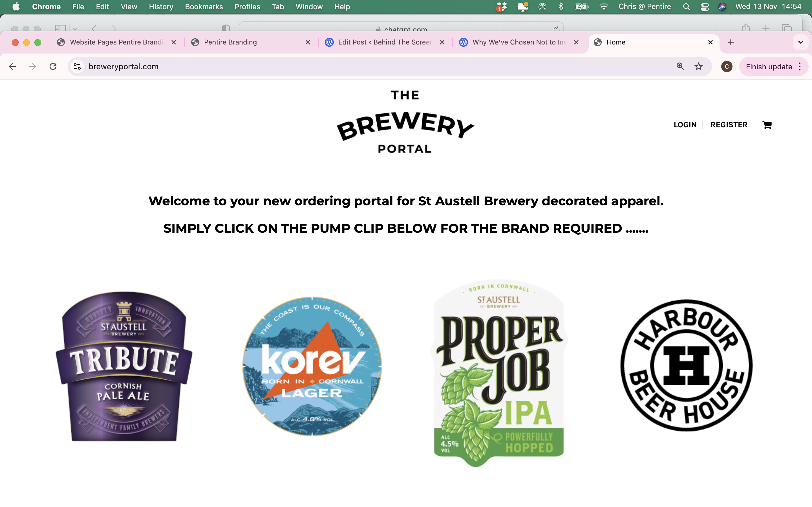Open a new tab with plus button

pos(731,42)
